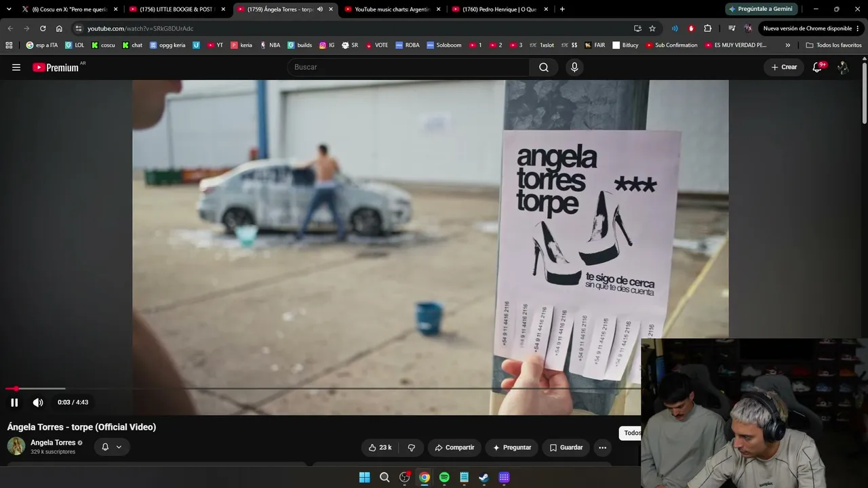Open the LOL bookmark
The width and height of the screenshot is (868, 488).
point(75,45)
